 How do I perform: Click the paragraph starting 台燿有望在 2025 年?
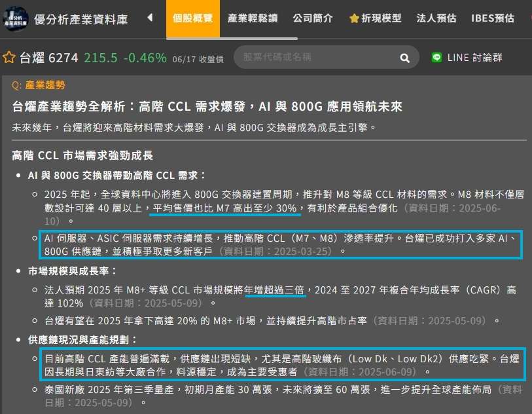[272, 320]
